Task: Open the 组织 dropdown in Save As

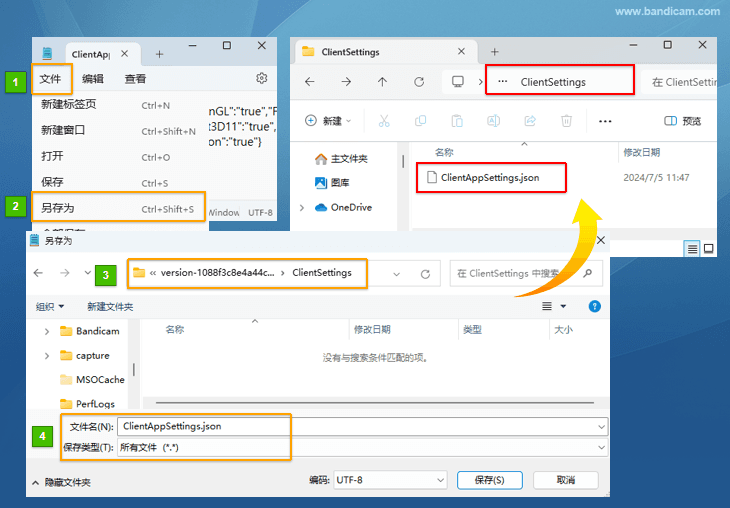Action: pos(50,307)
